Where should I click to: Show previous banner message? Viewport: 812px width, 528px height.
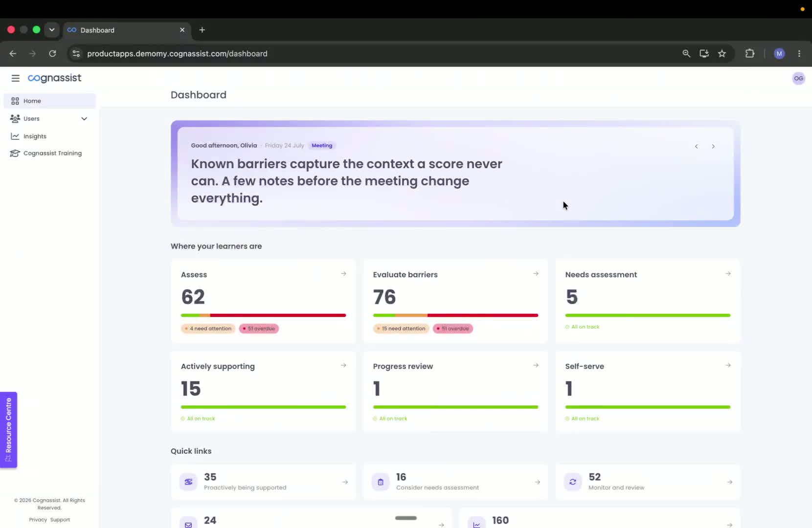click(x=696, y=146)
